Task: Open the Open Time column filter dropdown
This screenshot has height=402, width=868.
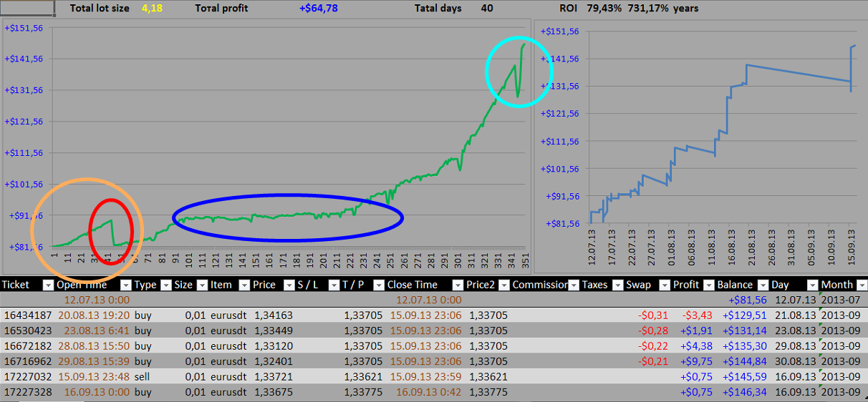Action: (x=126, y=285)
